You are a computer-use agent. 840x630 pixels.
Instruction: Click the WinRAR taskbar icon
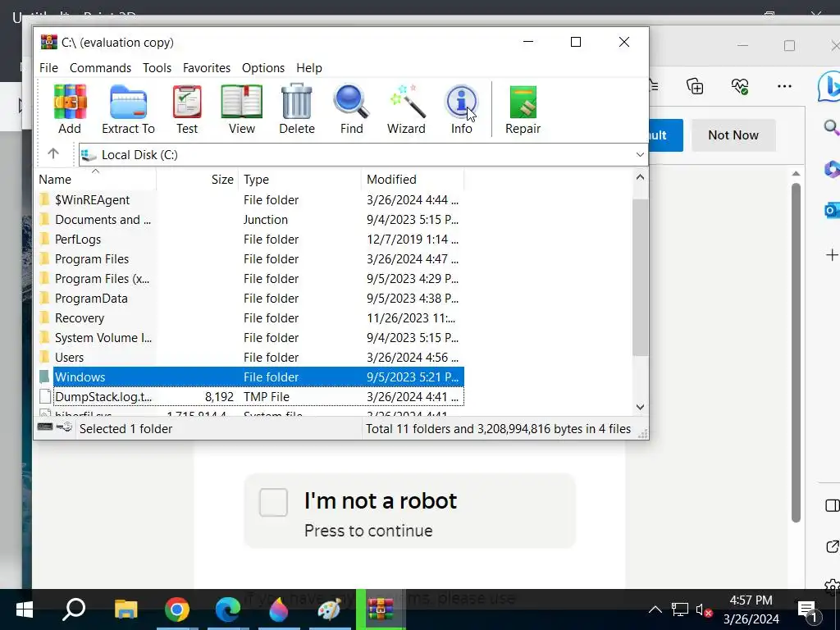point(381,609)
